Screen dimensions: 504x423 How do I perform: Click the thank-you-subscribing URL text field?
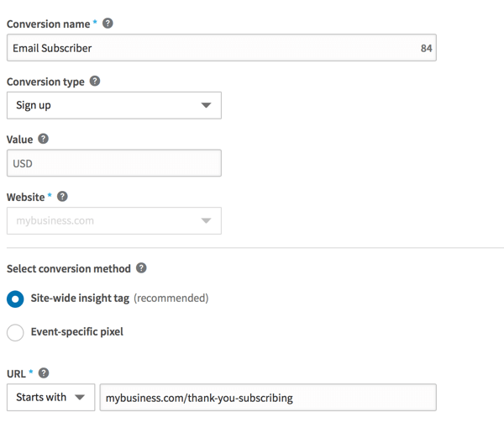tap(267, 397)
